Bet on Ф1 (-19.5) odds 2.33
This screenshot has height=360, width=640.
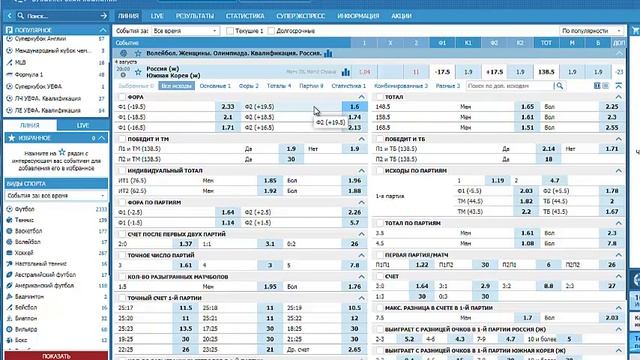point(228,107)
